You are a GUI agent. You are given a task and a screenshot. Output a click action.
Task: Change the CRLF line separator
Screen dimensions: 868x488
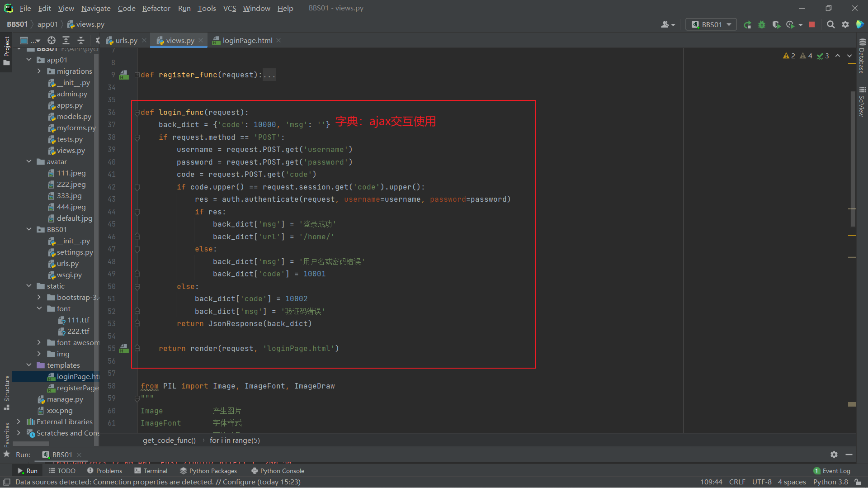(737, 482)
